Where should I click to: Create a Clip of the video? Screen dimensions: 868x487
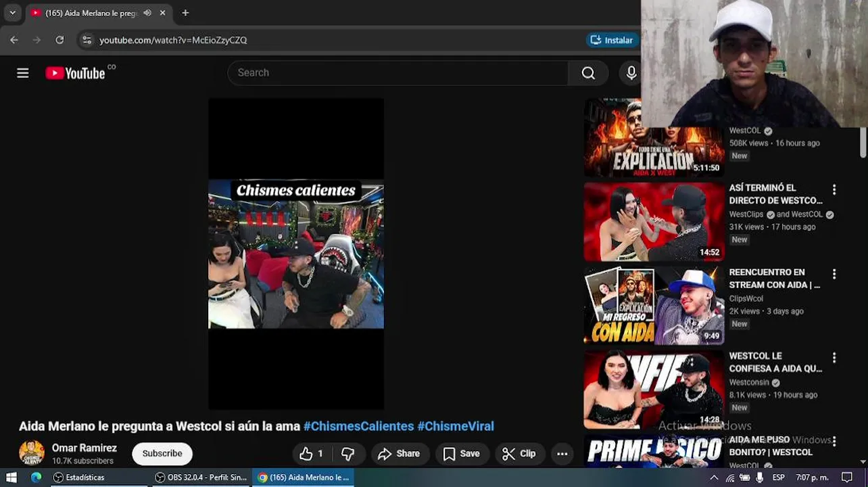click(x=519, y=454)
